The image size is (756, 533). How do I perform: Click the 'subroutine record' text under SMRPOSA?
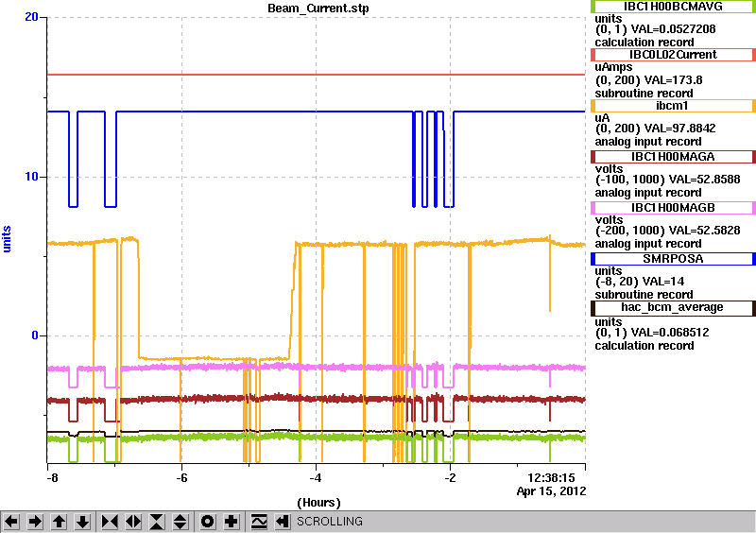[644, 295]
